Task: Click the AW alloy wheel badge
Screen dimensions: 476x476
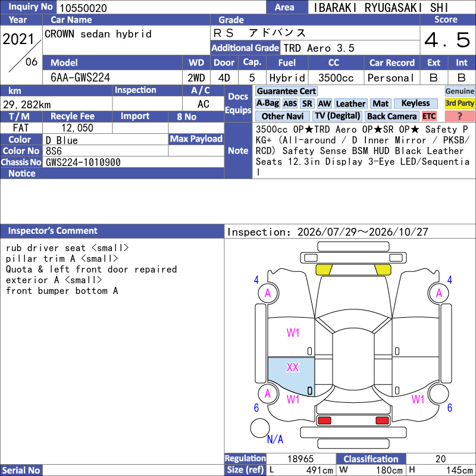Action: pyautogui.click(x=324, y=104)
